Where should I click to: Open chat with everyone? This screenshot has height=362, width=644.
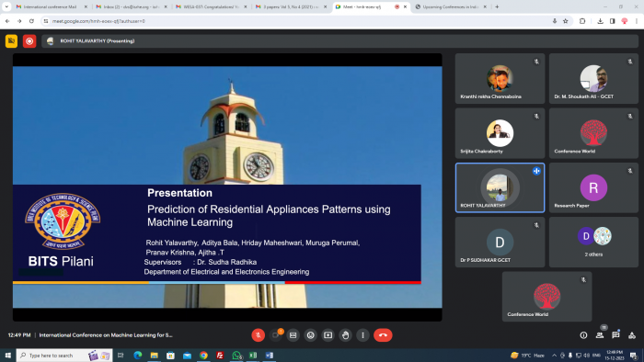615,335
